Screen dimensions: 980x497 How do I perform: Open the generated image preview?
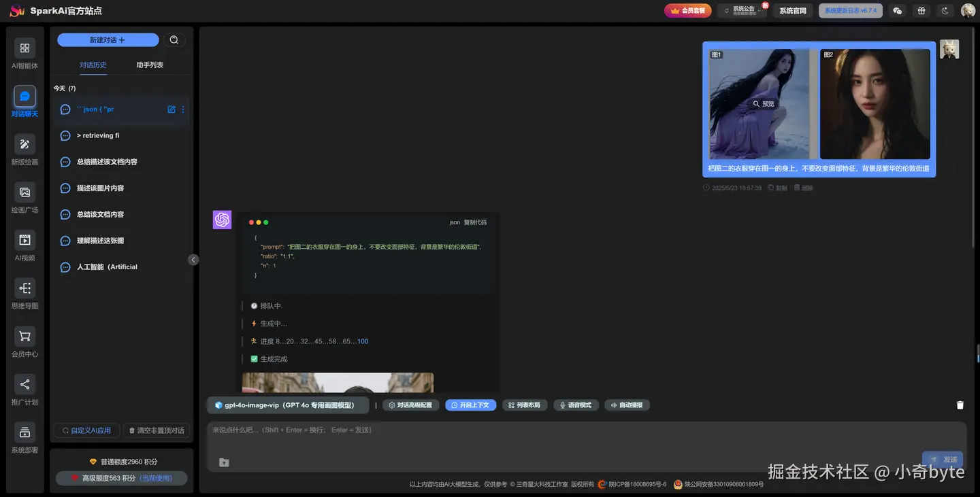[x=338, y=383]
